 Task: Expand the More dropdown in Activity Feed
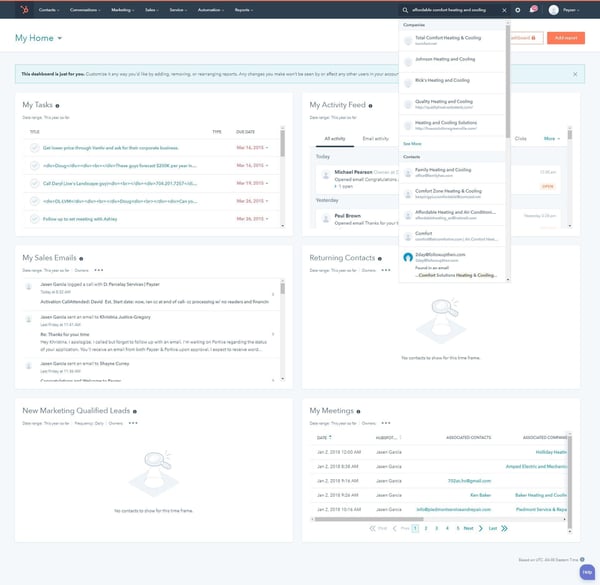coord(551,139)
